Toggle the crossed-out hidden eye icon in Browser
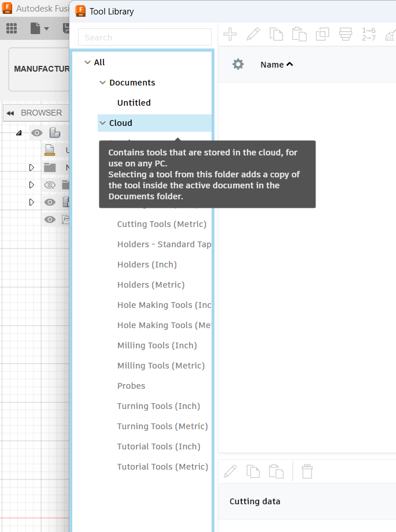This screenshot has width=396, height=532. click(50, 185)
